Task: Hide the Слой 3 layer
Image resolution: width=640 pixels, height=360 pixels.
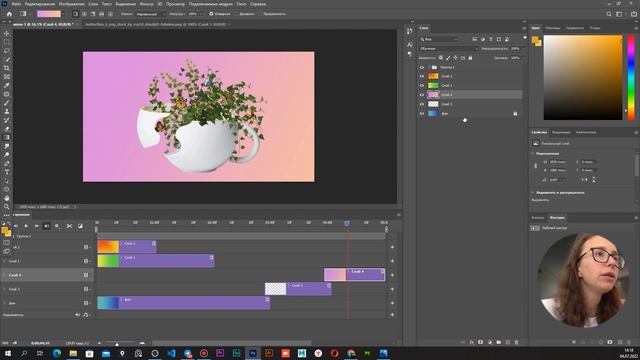Action: click(422, 104)
